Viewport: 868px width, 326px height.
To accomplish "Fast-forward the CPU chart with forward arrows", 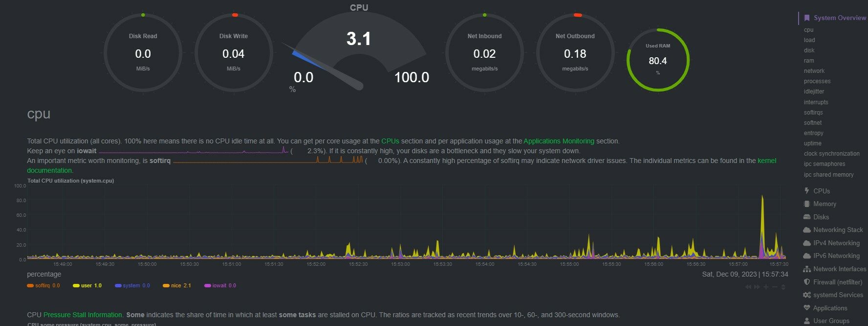I will (x=757, y=287).
